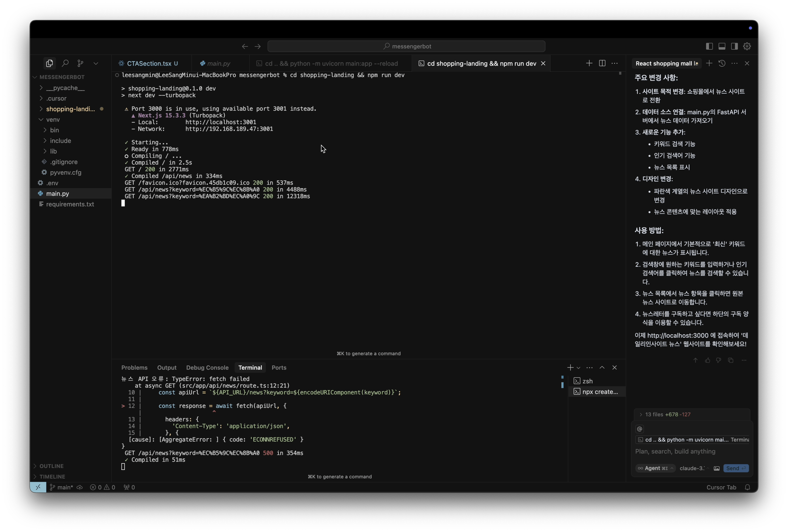788x532 pixels.
Task: Open the Agent mode dropdown
Action: click(x=655, y=469)
